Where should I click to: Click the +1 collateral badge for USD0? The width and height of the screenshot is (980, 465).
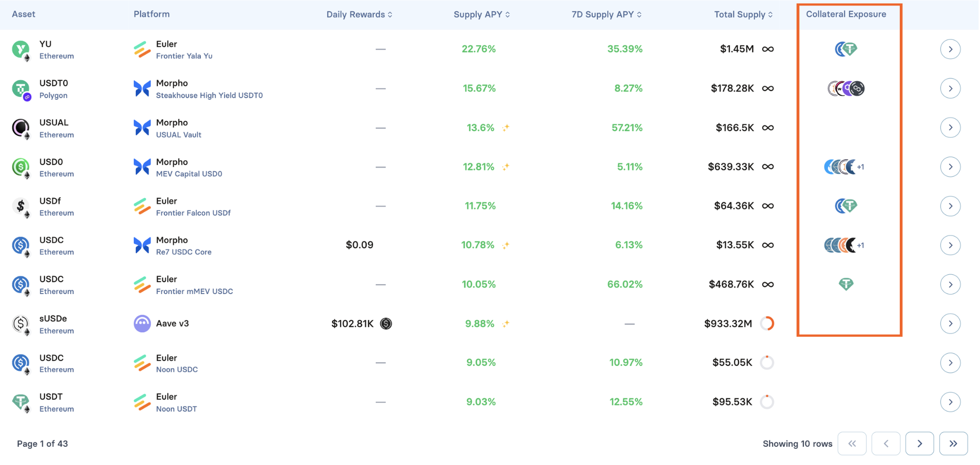[x=860, y=167]
